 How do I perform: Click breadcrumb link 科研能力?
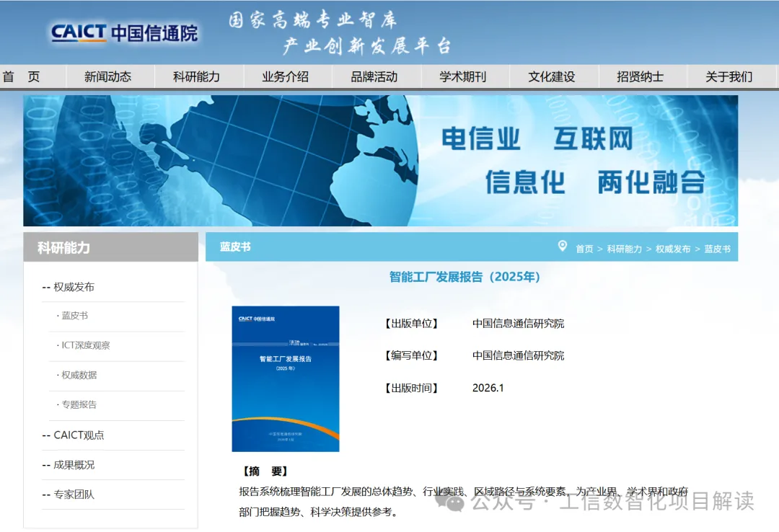click(625, 249)
